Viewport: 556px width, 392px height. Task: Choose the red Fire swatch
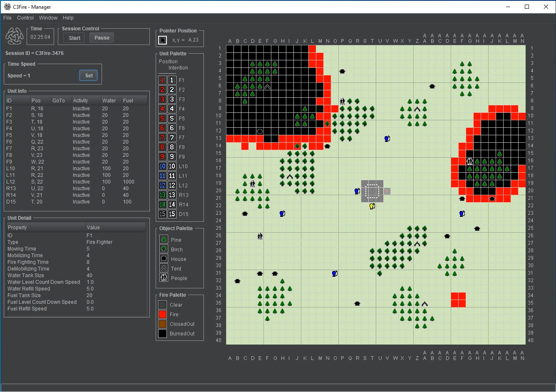click(163, 314)
